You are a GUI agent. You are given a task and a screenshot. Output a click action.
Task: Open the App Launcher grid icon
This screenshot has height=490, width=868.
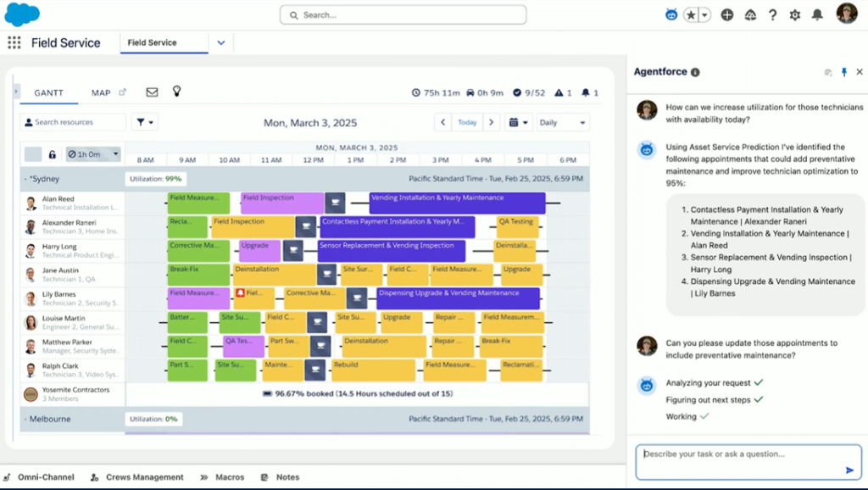coord(14,42)
